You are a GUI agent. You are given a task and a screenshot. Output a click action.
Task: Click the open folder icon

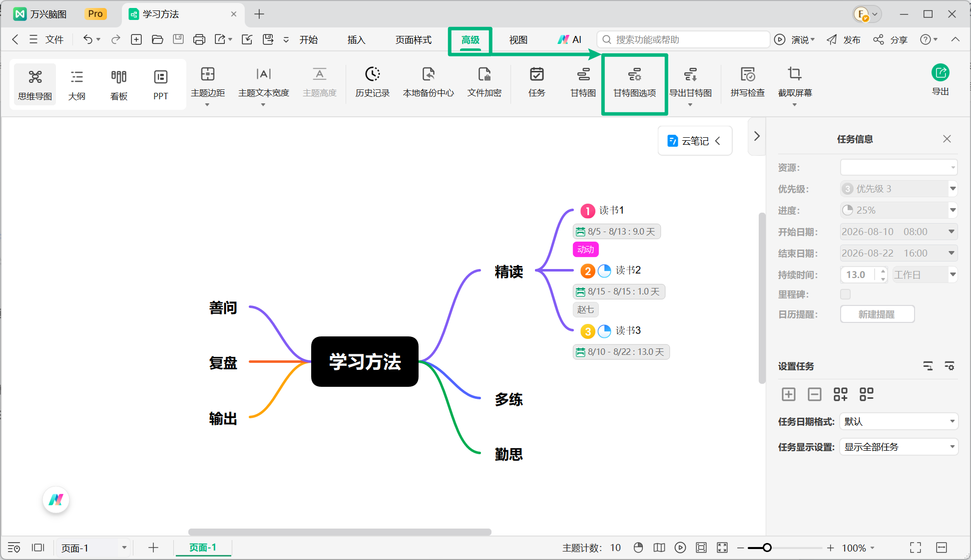click(x=157, y=39)
